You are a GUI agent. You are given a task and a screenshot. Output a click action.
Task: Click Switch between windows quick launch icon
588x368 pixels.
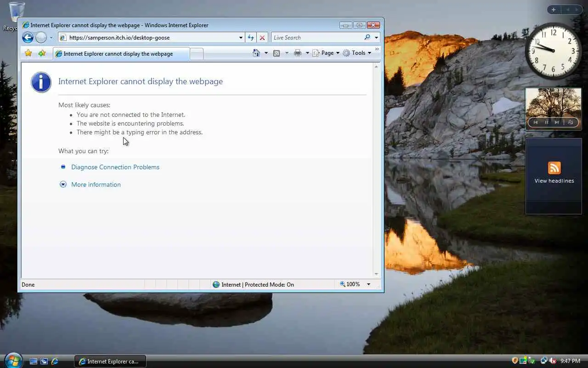pyautogui.click(x=44, y=362)
